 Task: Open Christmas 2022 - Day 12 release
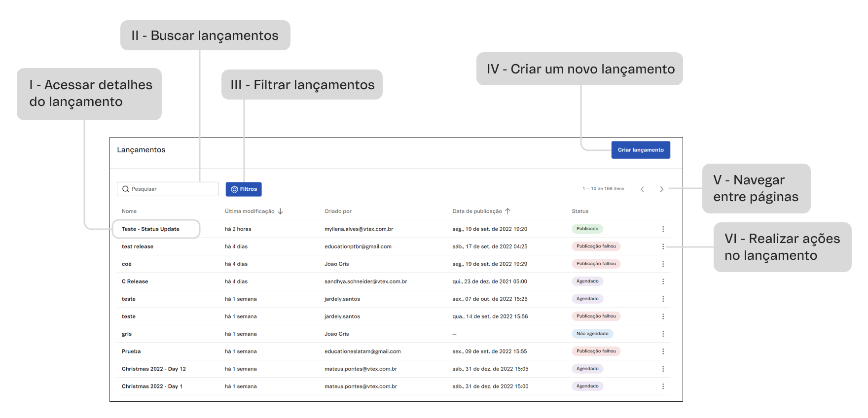[153, 369]
